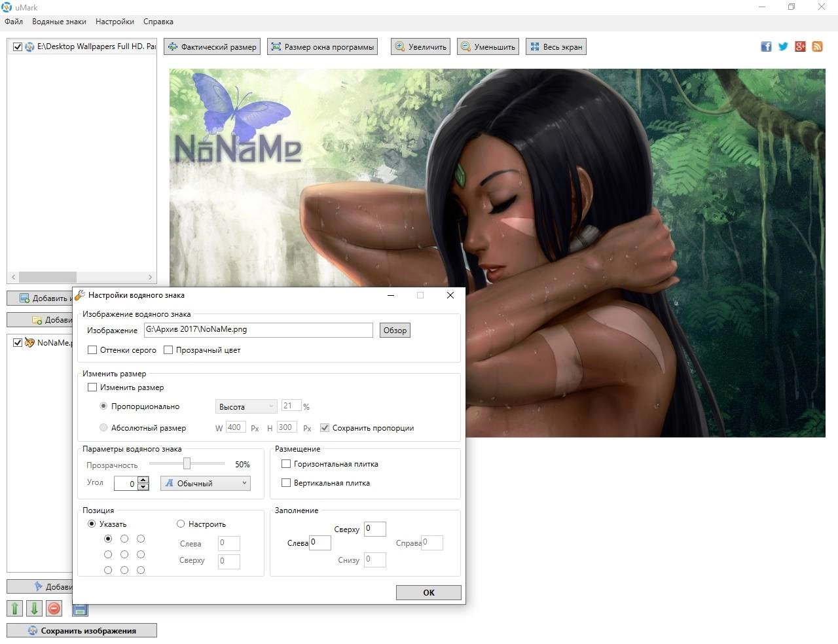
Task: Select Абсолютный размер radio button
Action: coord(103,428)
